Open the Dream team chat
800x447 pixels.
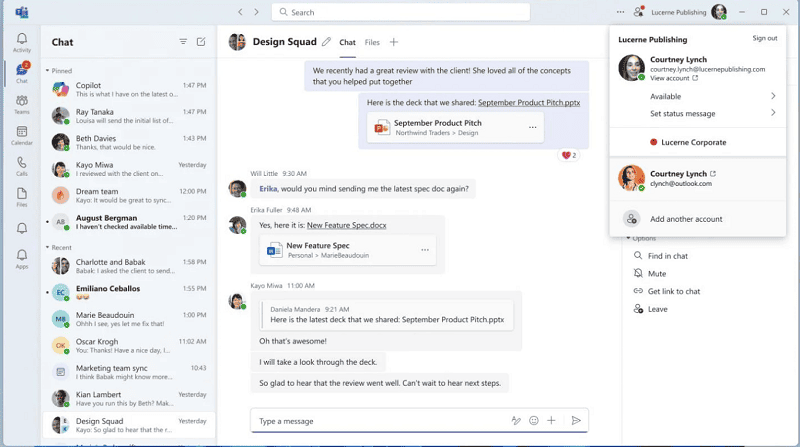[x=129, y=195]
